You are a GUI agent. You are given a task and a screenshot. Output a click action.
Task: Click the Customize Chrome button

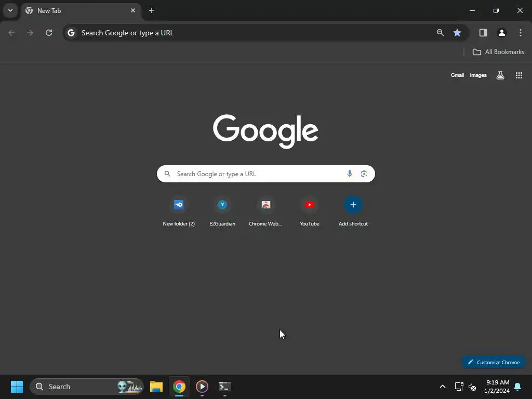tap(494, 362)
